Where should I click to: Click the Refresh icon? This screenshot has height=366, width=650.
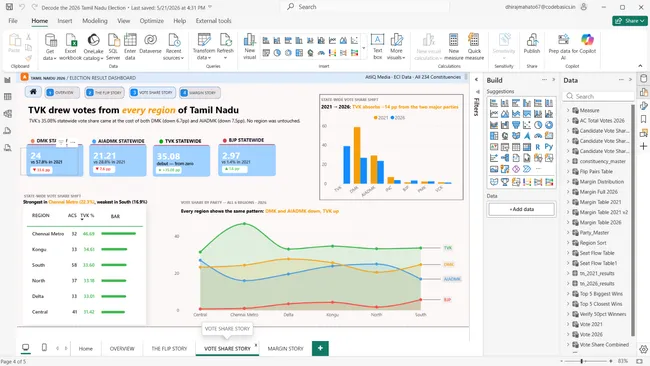(x=226, y=40)
